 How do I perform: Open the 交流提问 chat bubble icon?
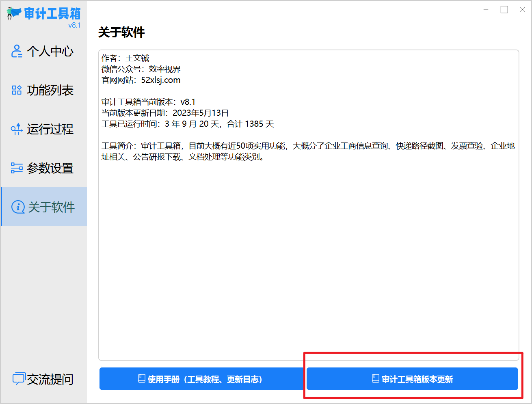click(19, 378)
